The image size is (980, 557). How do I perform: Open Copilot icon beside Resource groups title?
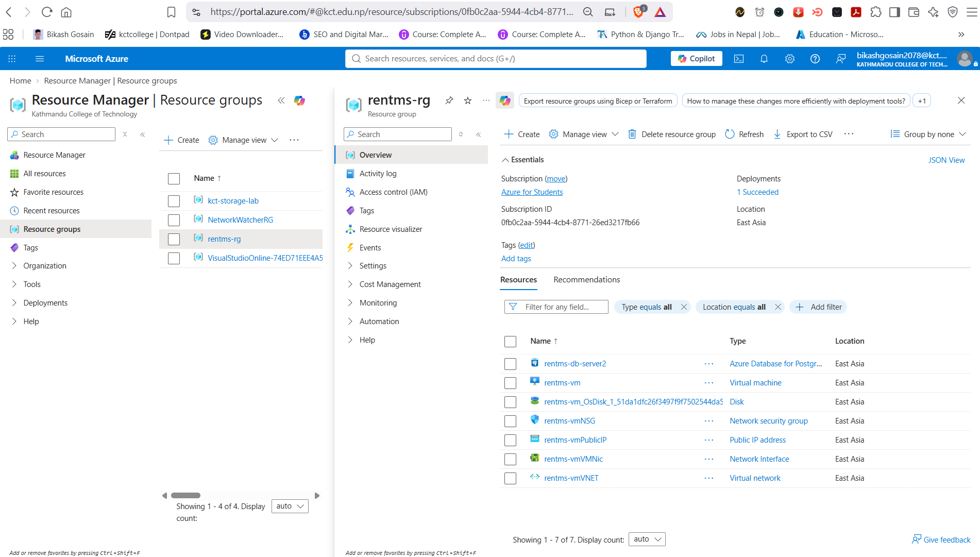[299, 100]
